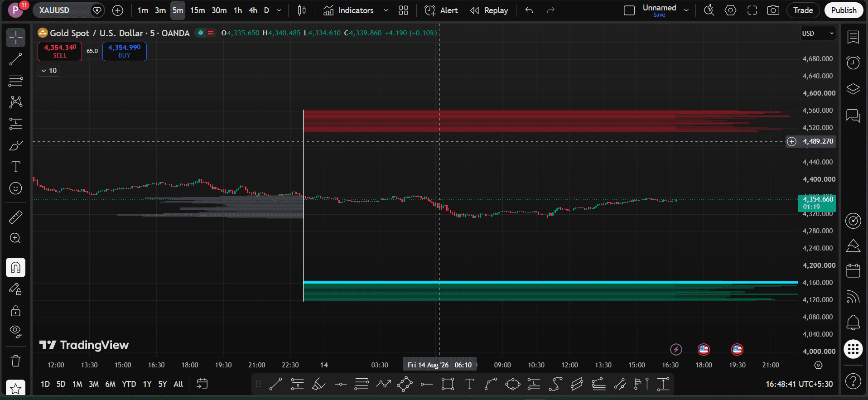
Task: Open chart settings gear icon
Action: click(x=731, y=10)
